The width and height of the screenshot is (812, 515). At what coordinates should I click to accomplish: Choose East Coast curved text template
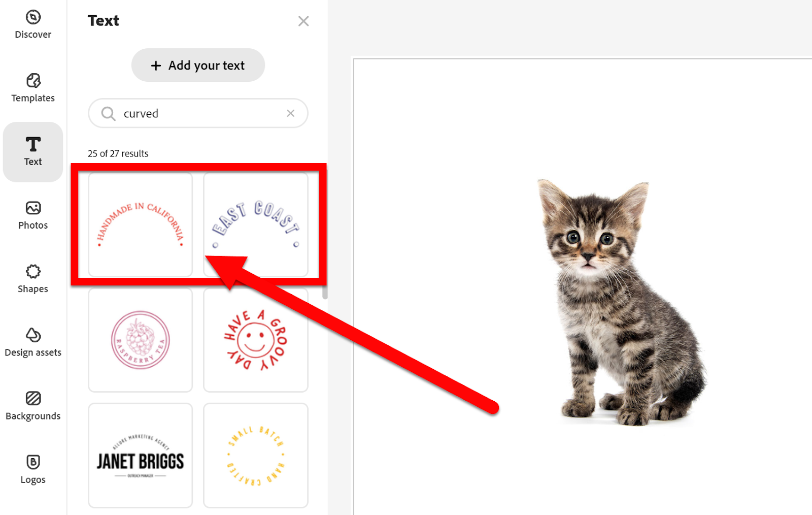(x=256, y=224)
